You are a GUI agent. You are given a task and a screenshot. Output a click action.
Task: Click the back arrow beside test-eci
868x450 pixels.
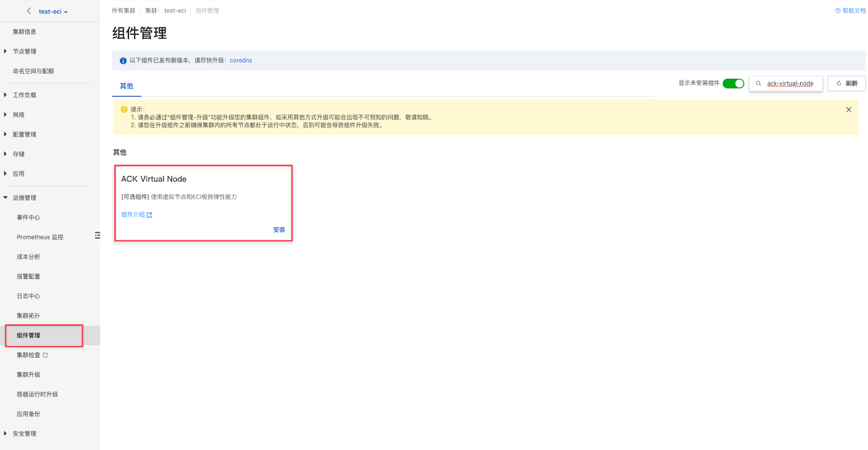pyautogui.click(x=29, y=11)
